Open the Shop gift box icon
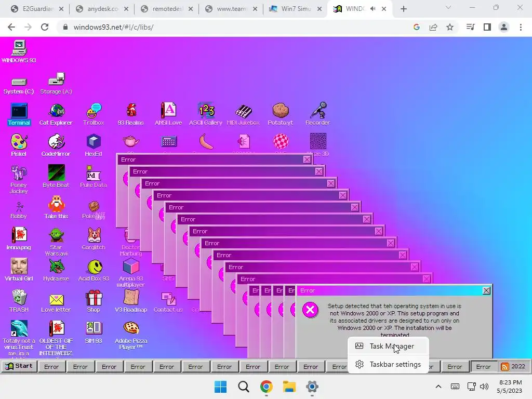 94,301
